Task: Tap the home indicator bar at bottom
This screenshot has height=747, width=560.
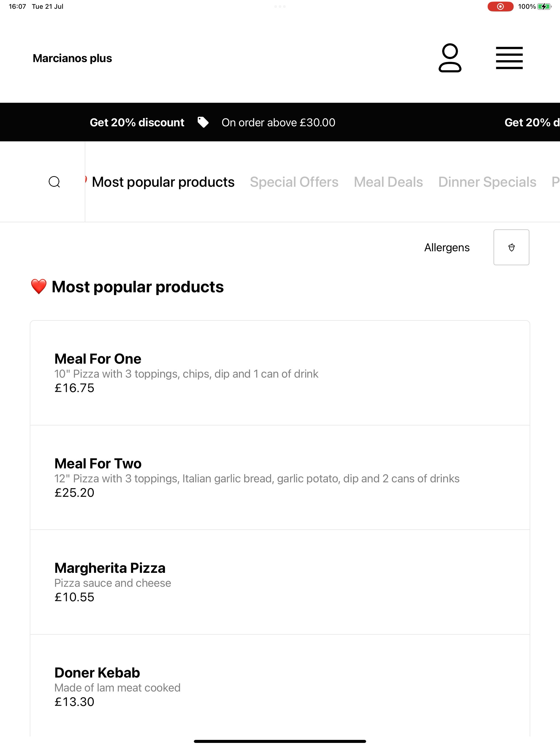Action: click(x=280, y=741)
